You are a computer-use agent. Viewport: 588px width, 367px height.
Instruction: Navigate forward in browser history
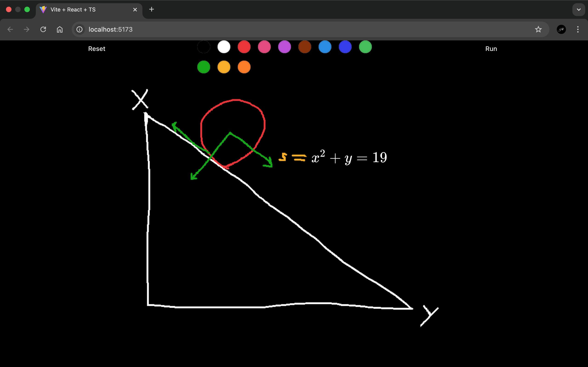tap(26, 29)
